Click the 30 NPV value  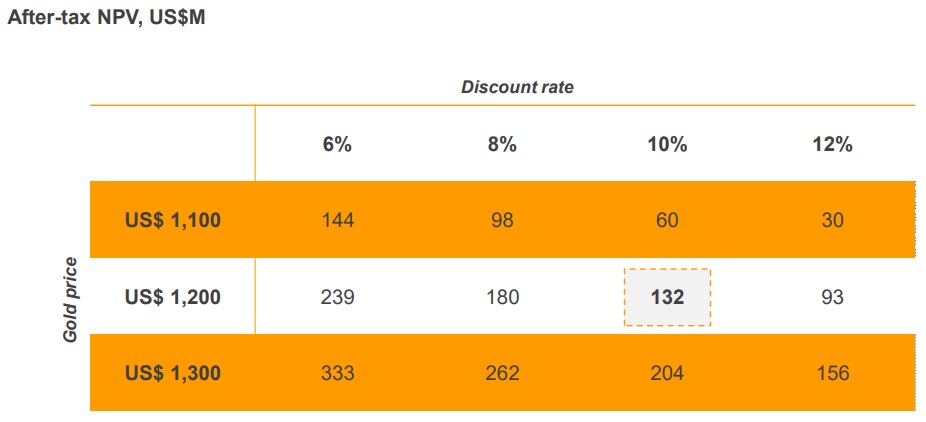832,221
